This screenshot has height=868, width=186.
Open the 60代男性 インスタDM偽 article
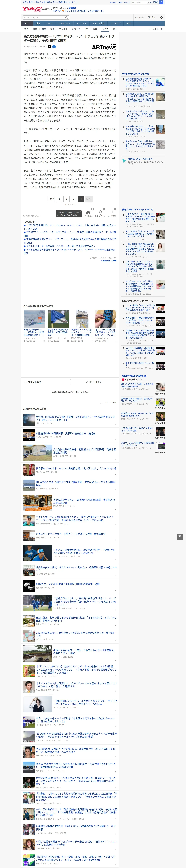point(68,584)
